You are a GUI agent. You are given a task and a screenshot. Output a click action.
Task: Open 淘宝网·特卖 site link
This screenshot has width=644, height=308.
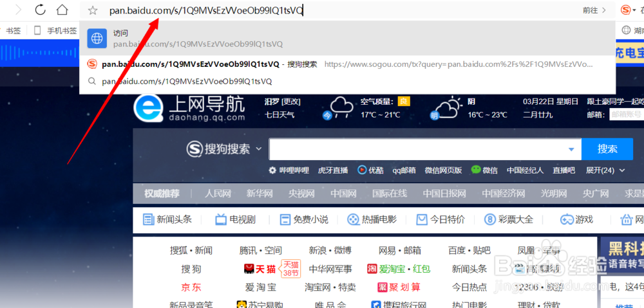pyautogui.click(x=330, y=287)
